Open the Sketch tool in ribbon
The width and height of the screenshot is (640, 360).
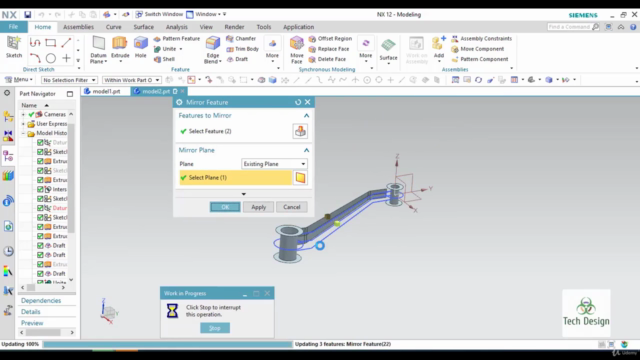pos(13,47)
